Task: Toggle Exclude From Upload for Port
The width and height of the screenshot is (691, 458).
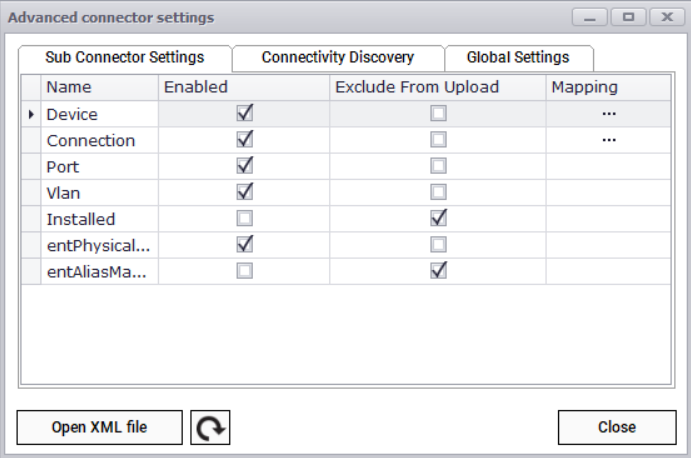Action: pos(438,166)
